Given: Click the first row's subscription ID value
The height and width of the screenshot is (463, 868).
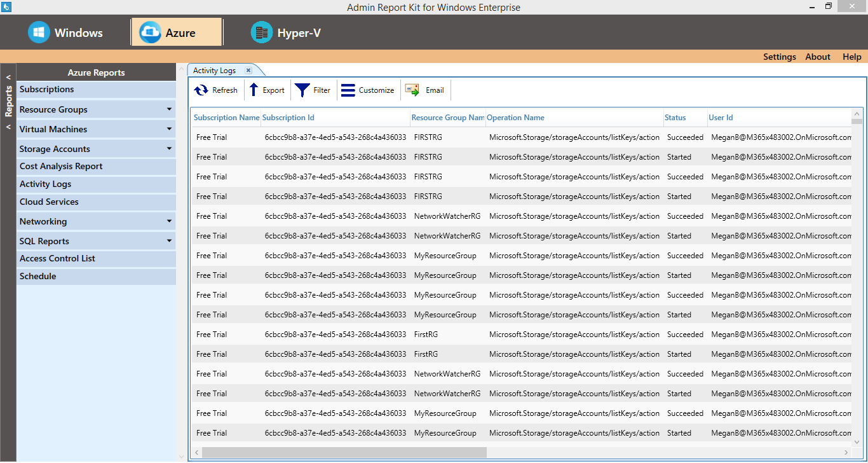Looking at the screenshot, I should [336, 137].
